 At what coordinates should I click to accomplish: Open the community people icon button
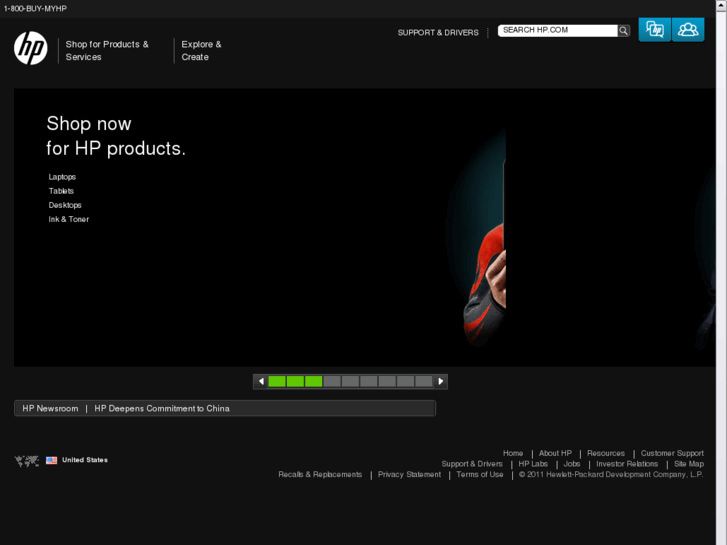[x=688, y=30]
